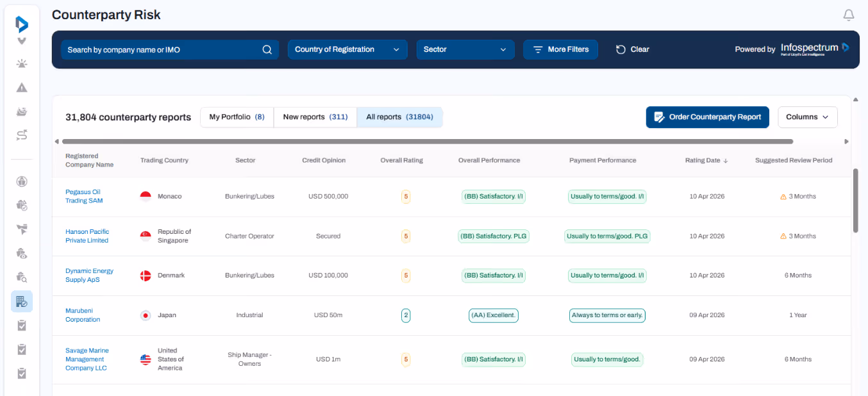The width and height of the screenshot is (868, 396).
Task: Click the rating 2 badge for Marubeni
Action: (x=406, y=315)
